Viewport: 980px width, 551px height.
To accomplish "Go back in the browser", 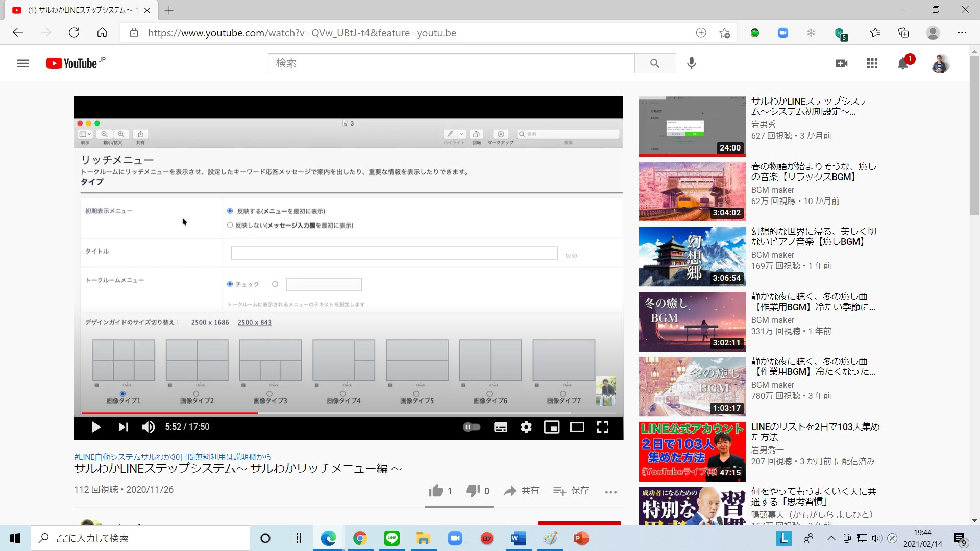I will tap(18, 33).
